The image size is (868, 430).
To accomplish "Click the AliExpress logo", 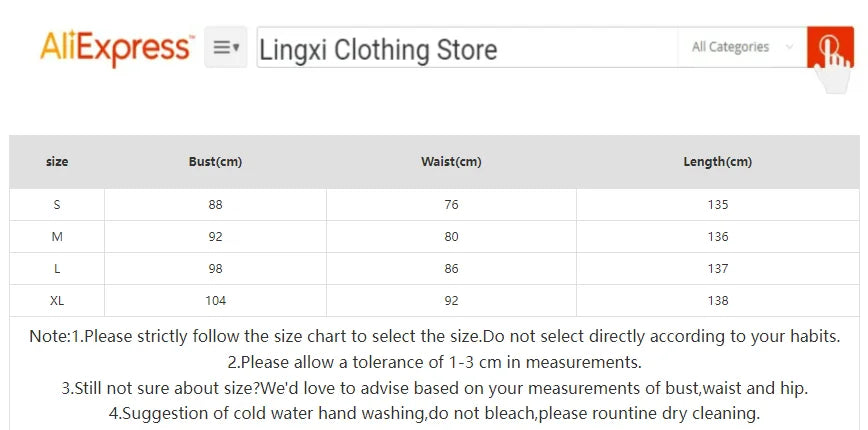I will (x=117, y=48).
